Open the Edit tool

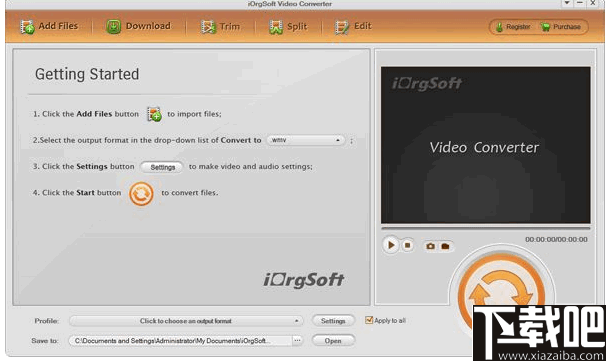(x=353, y=26)
